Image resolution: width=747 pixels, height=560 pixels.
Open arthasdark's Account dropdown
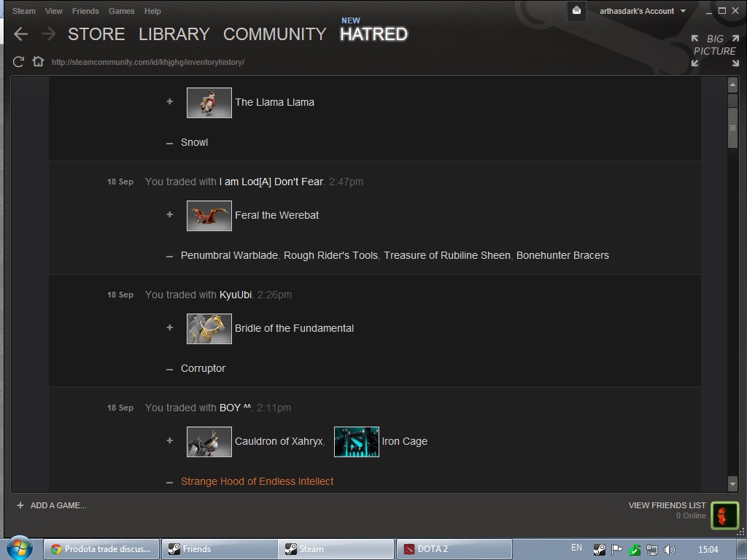[642, 11]
